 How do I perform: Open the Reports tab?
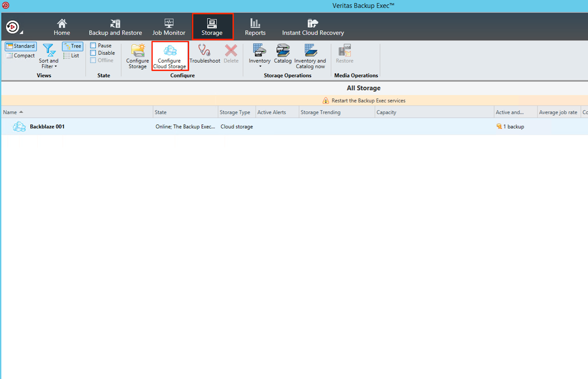255,27
